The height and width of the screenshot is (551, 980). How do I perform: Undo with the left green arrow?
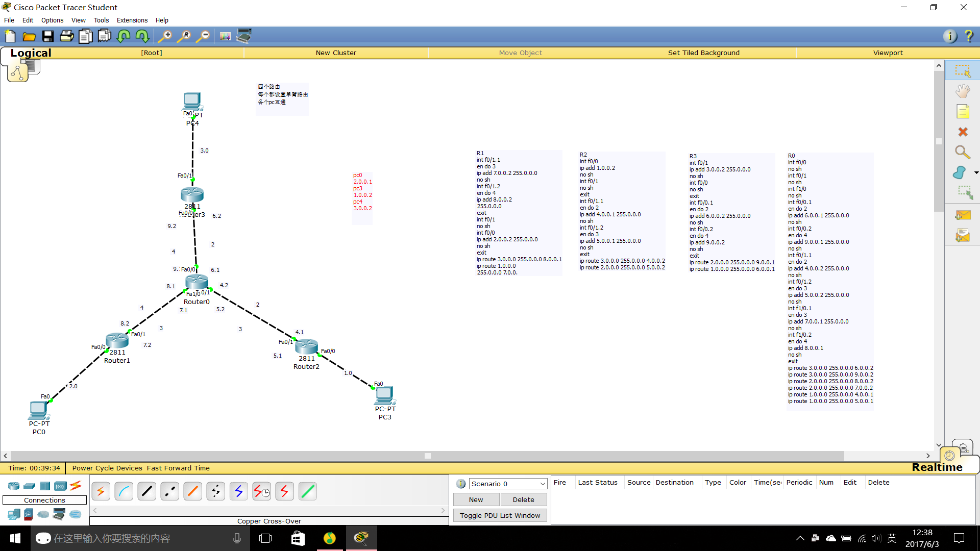(x=124, y=36)
